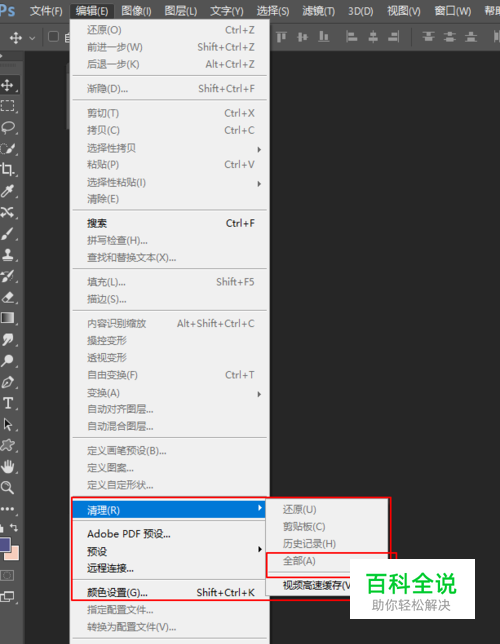Select the History Brush tool

(7, 276)
